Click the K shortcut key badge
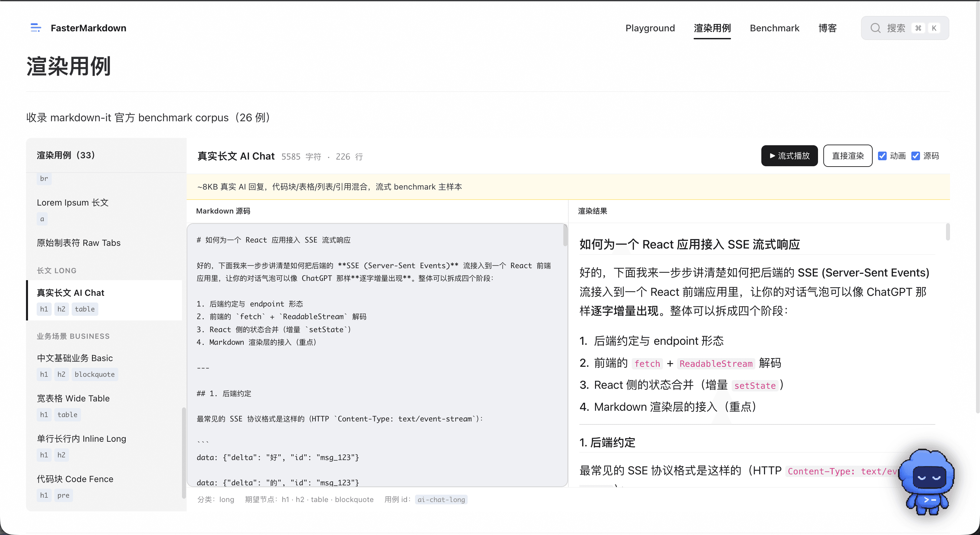 point(934,28)
